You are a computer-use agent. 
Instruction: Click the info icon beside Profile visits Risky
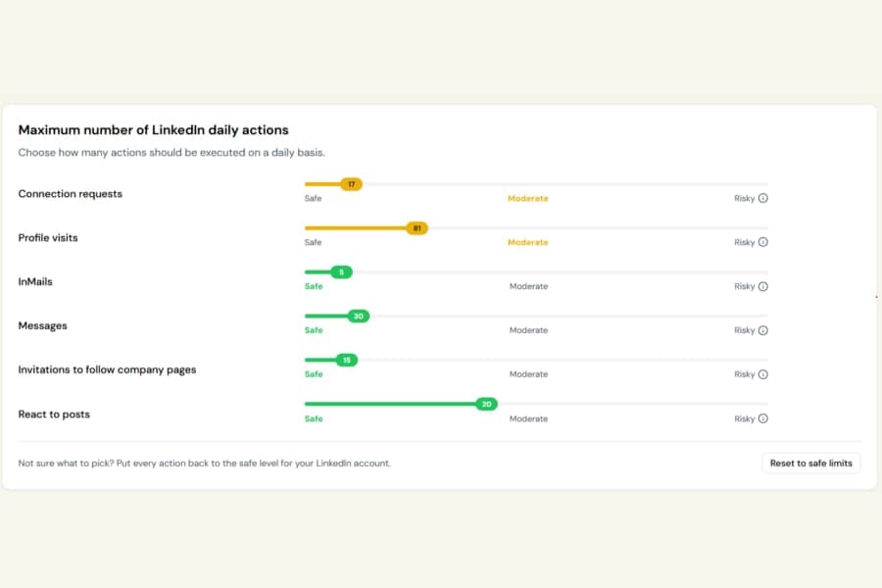click(x=762, y=242)
